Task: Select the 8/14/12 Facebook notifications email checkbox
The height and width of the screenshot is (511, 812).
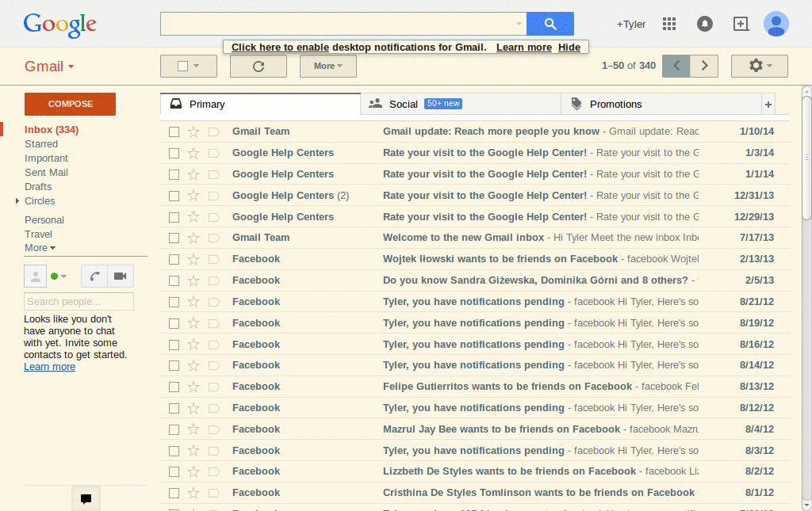Action: 174,366
